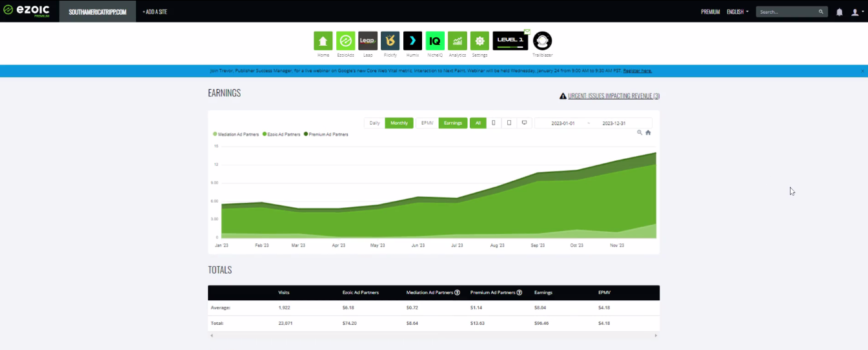
Task: Click + ADD A SITE
Action: coord(155,12)
